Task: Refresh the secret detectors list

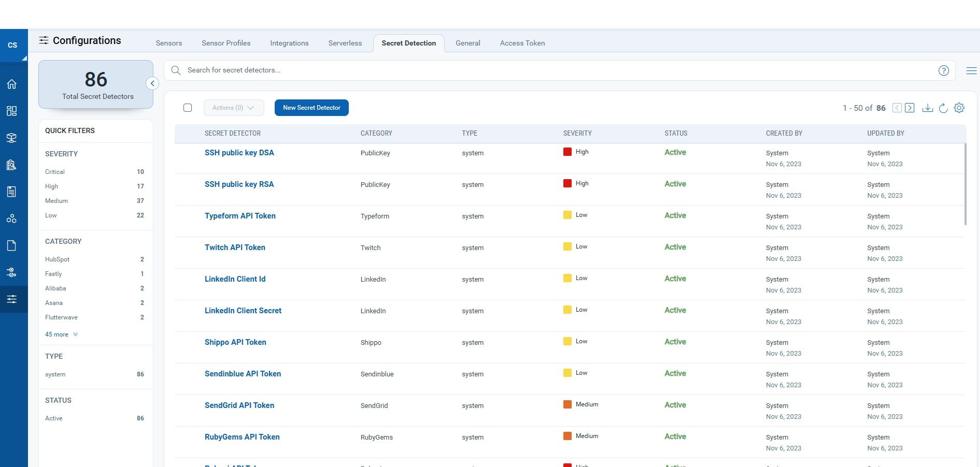Action: tap(943, 108)
